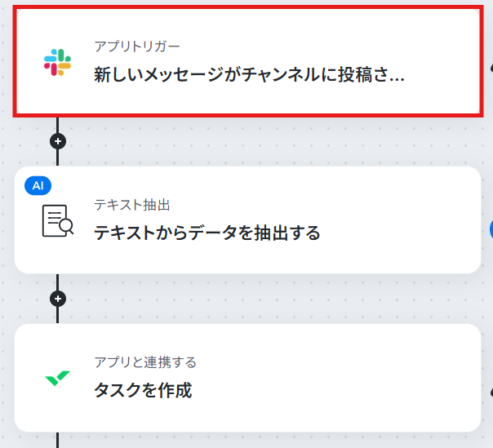Click dark status dot beside Slack trigger card
The image size is (493, 448).
coord(491,67)
